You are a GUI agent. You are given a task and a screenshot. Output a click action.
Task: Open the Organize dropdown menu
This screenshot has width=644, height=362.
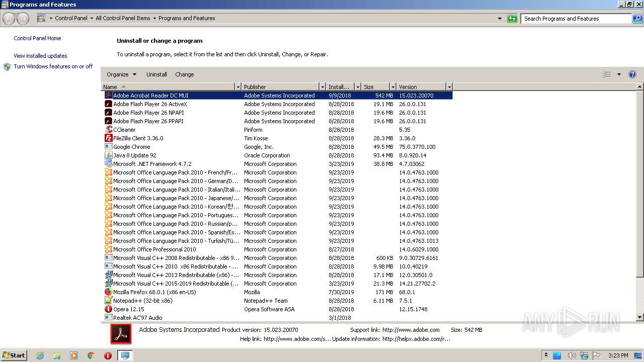coord(121,74)
